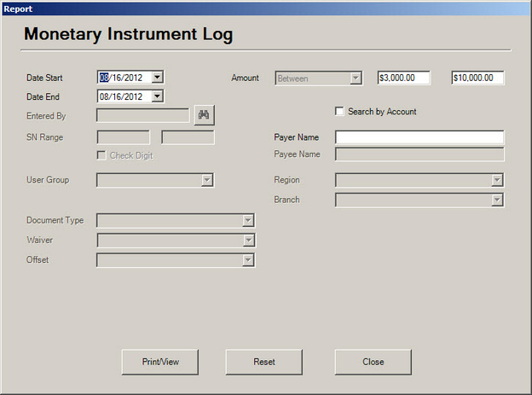The image size is (532, 395).
Task: Click the Monetary Instrument Log heading
Action: click(129, 34)
